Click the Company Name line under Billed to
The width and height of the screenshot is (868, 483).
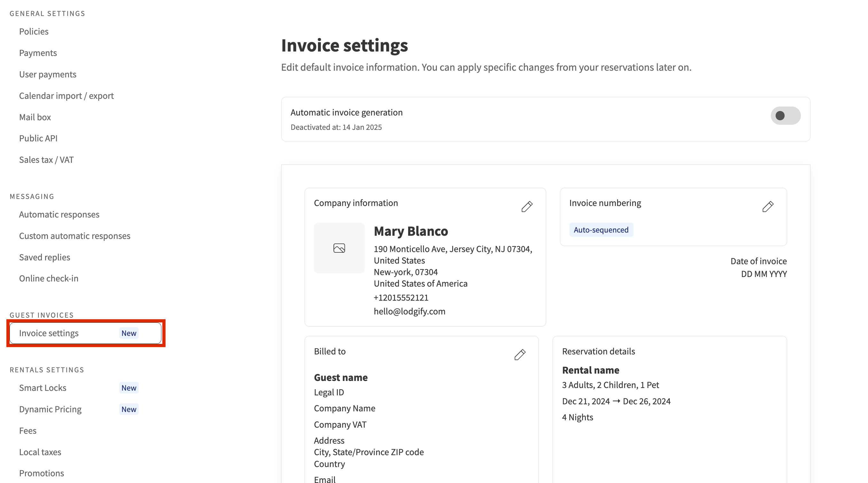345,408
